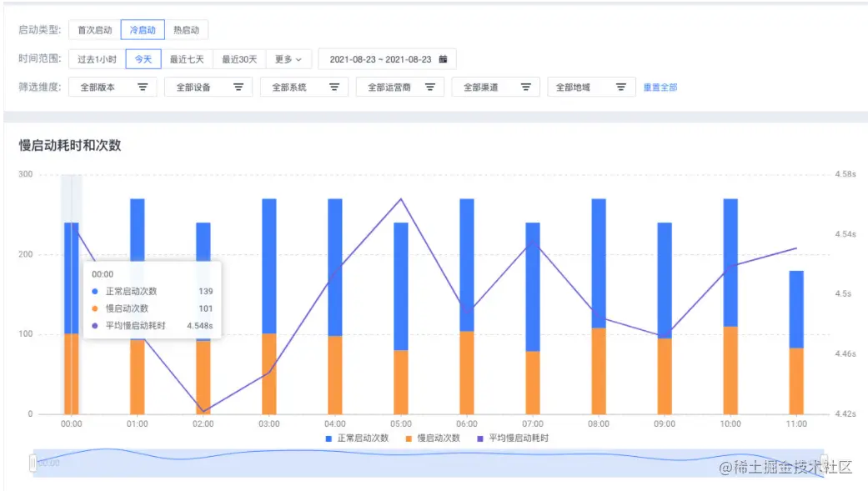Click the line peak point at 05:00
868x491 pixels.
[x=401, y=198]
